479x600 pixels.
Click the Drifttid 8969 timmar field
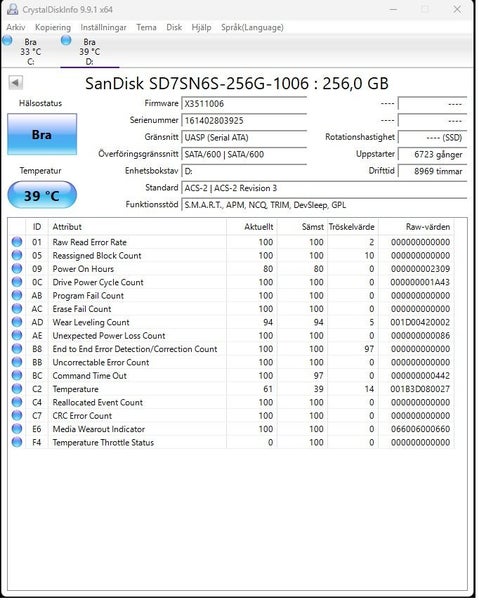tap(432, 171)
